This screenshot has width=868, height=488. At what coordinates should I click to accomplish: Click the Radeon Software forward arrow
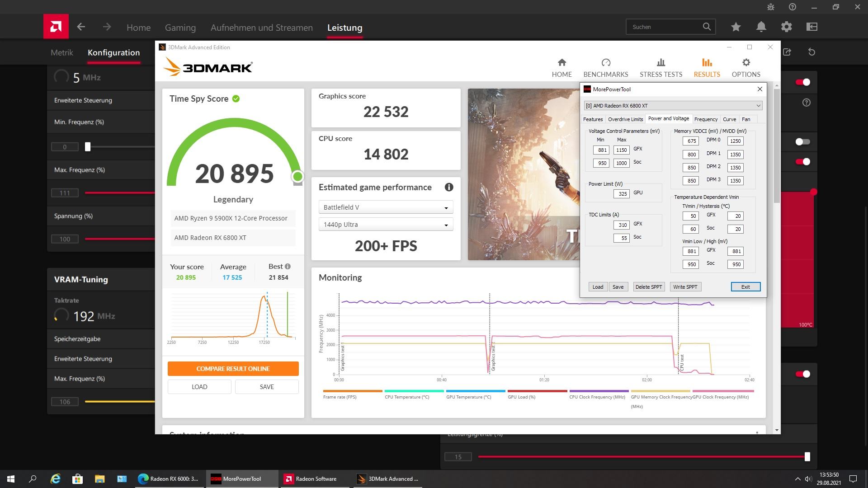tap(107, 27)
